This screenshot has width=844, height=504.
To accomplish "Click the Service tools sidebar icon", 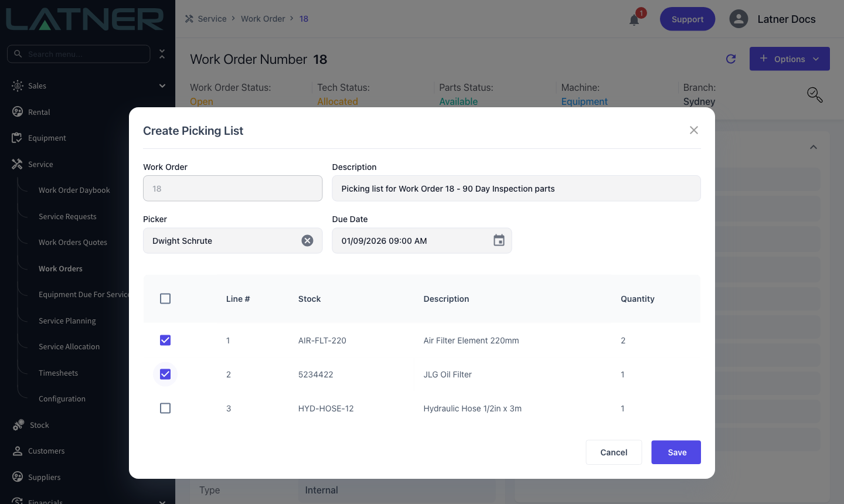I will click(17, 164).
